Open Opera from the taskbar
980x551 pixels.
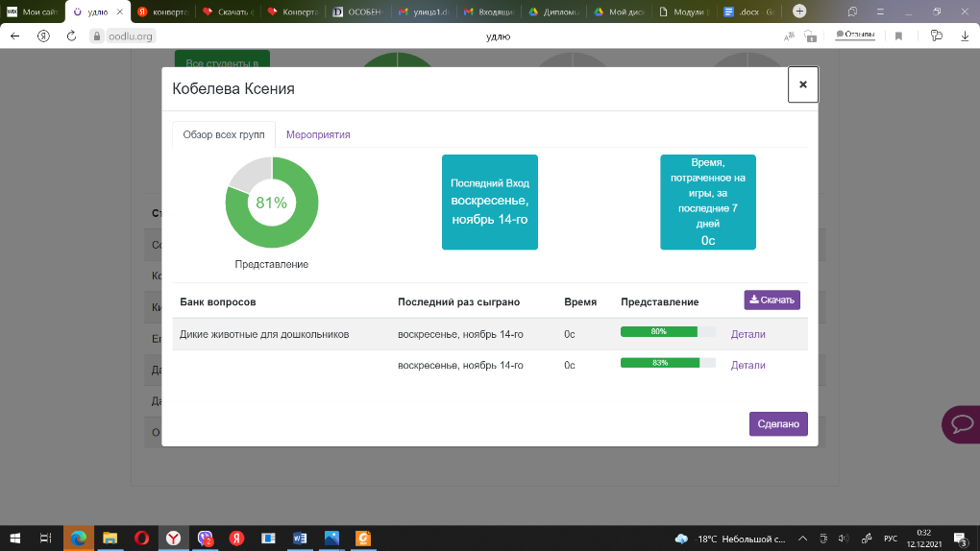(141, 539)
